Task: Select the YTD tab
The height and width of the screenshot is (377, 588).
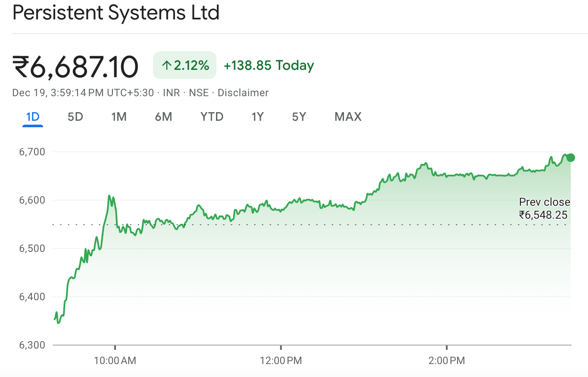Action: pyautogui.click(x=212, y=117)
